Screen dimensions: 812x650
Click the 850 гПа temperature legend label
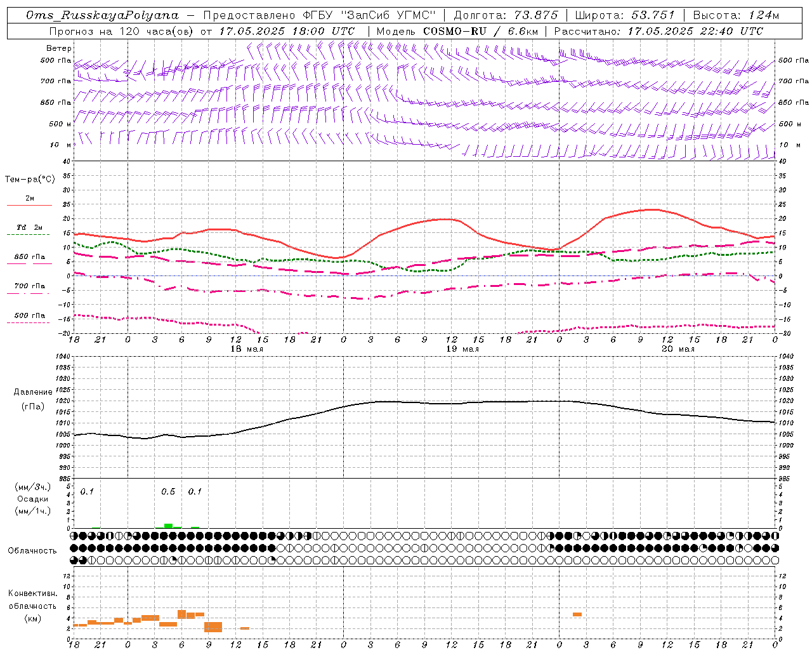click(x=30, y=257)
